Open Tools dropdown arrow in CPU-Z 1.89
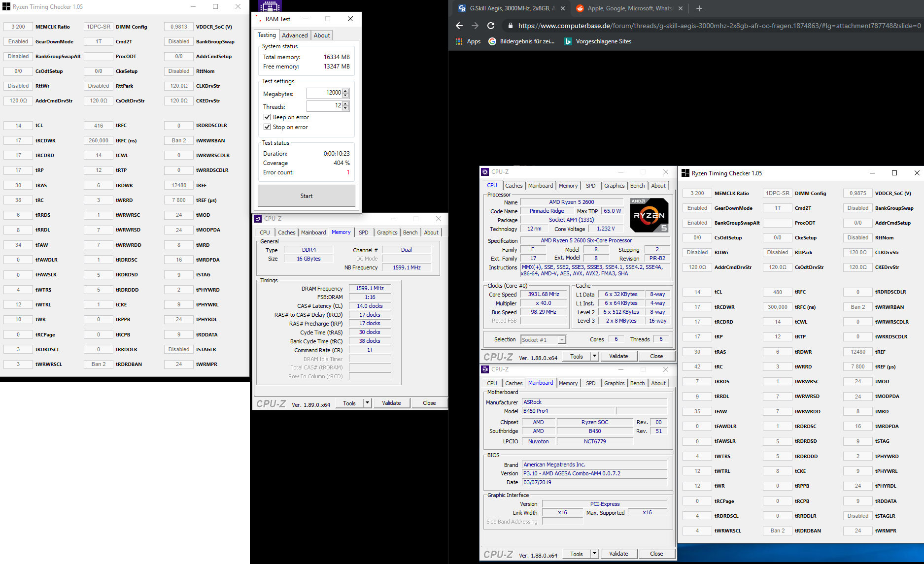 tap(367, 403)
